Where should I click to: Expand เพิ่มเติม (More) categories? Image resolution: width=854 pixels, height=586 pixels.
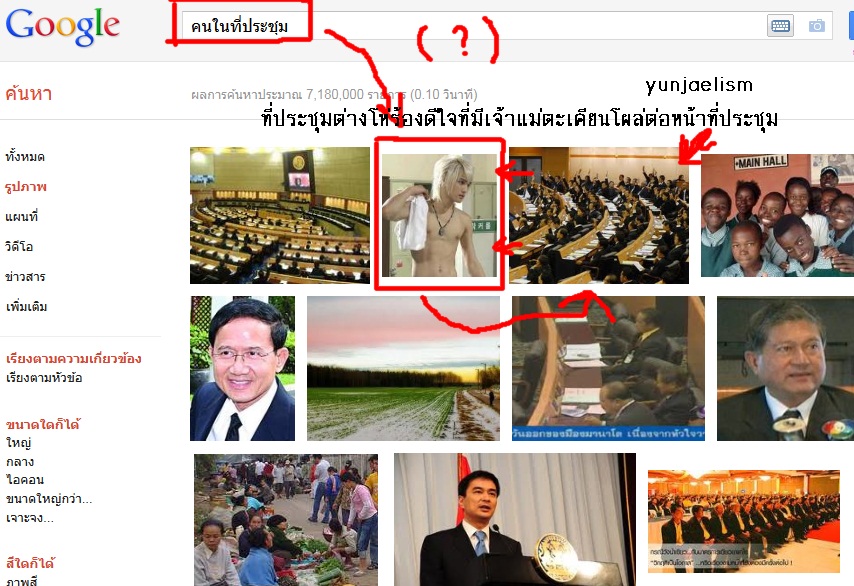pos(26,307)
